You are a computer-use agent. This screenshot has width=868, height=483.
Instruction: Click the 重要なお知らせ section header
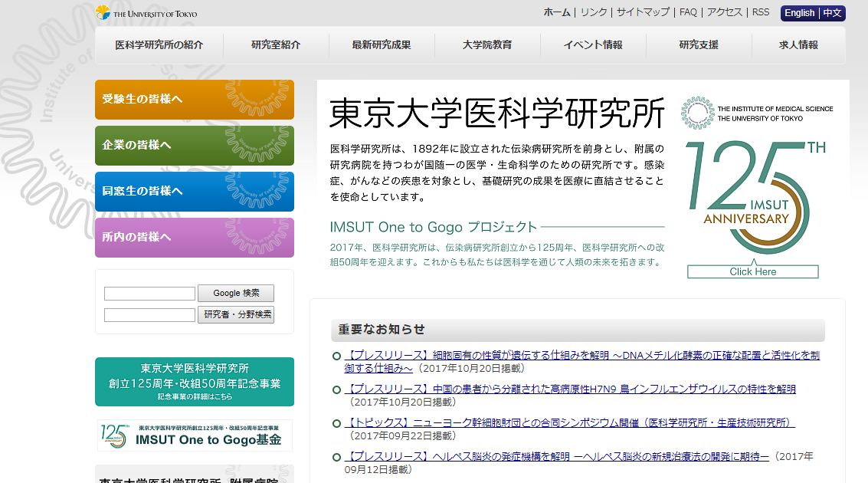point(578,330)
